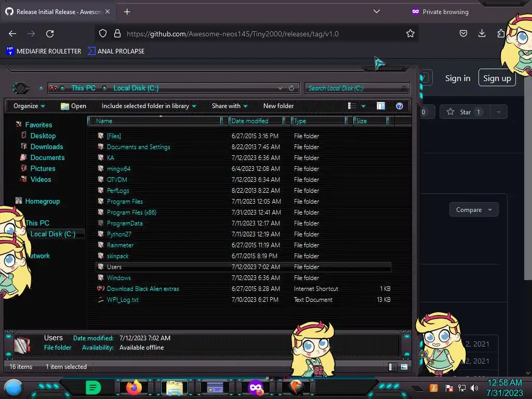Click the tracking protection shield icon
Image resolution: width=532 pixels, height=399 pixels.
tap(103, 34)
